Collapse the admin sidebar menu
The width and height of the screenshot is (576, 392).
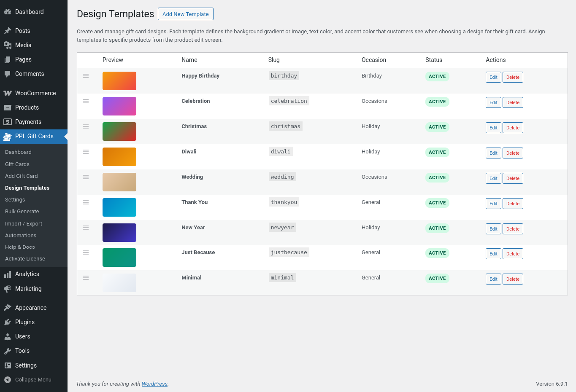click(28, 380)
